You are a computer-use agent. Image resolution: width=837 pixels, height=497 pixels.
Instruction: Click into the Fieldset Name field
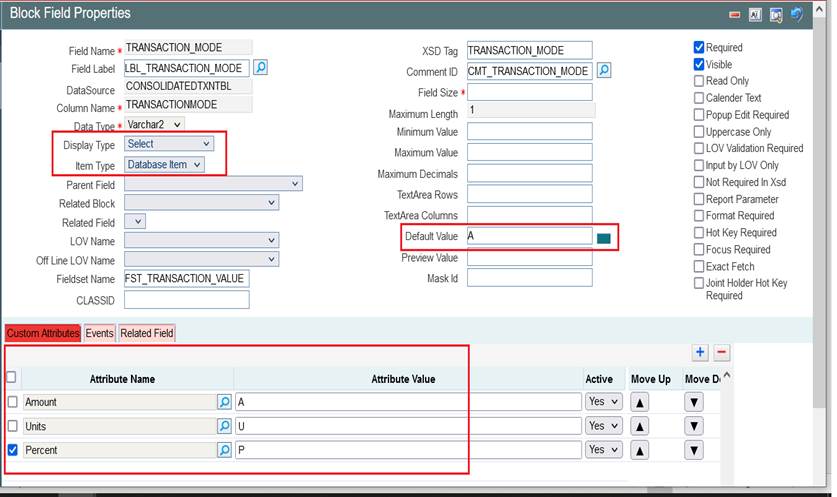[187, 279]
